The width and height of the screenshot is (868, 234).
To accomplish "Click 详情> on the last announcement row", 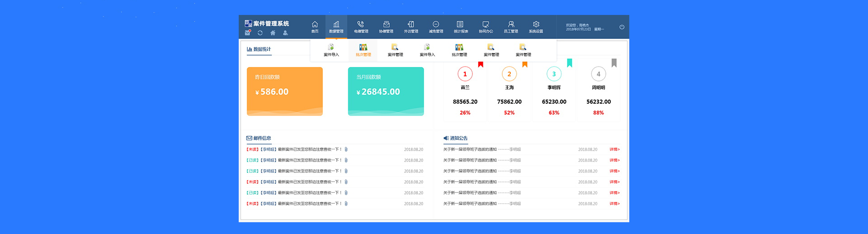I will tap(614, 204).
